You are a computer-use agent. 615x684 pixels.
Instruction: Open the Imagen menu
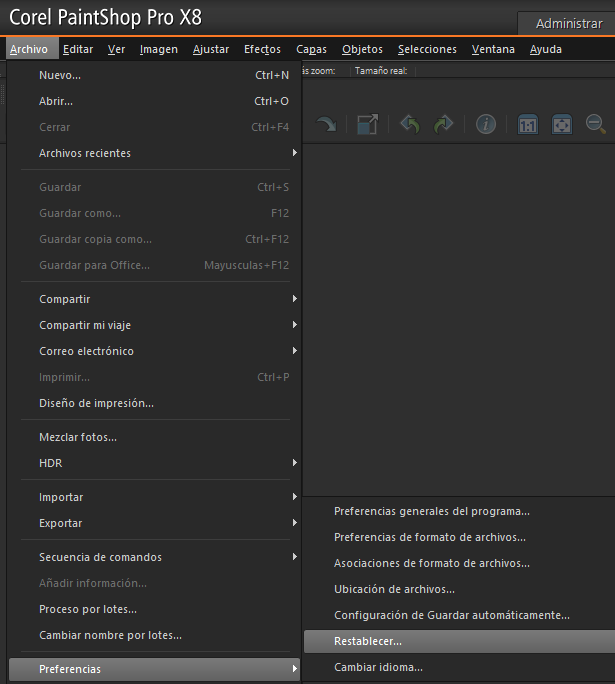pos(159,49)
